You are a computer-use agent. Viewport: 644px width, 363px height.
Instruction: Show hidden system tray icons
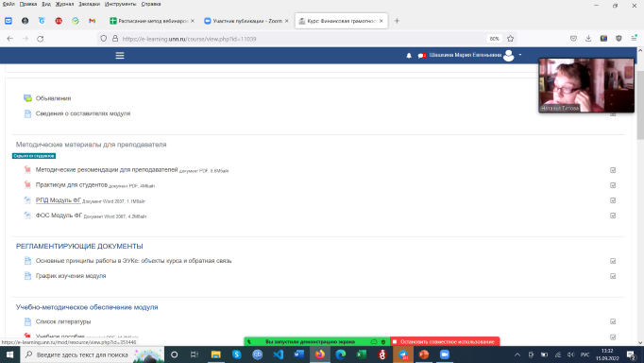(x=517, y=354)
